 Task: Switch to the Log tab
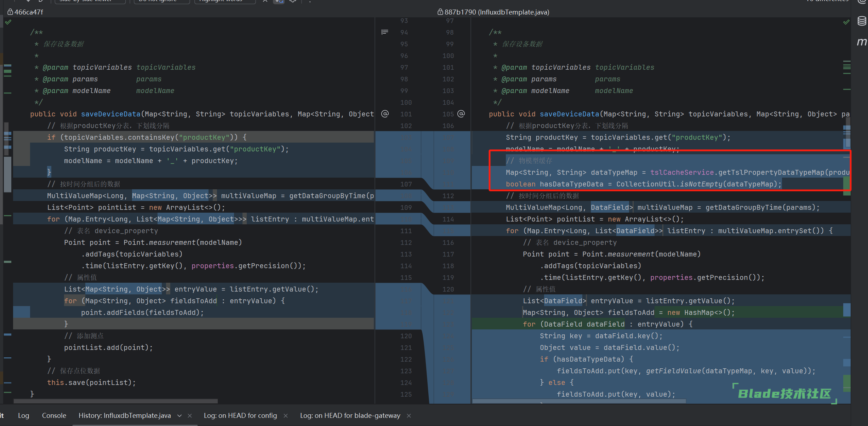[23, 415]
